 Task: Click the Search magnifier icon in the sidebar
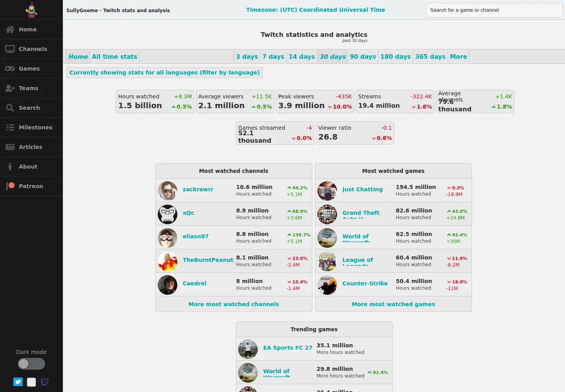coord(10,108)
